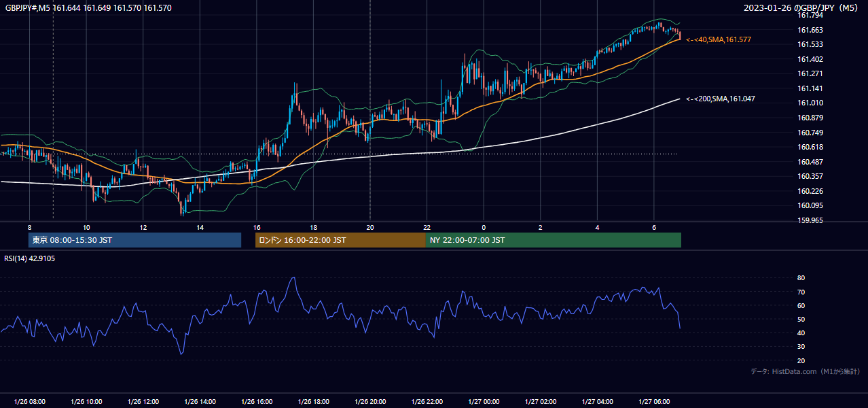The image size is (868, 408).
Task: Click hour 18 on the price chart axis
Action: tap(313, 227)
